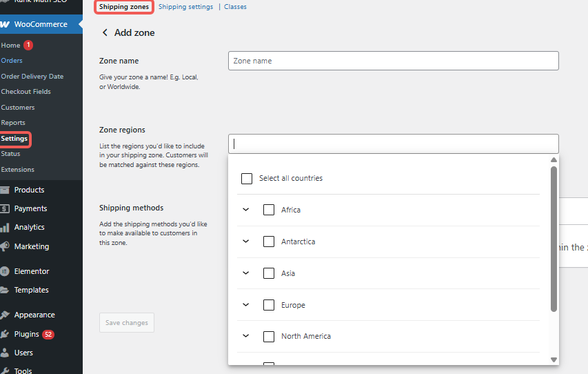Go back using Add zone arrow
This screenshot has height=374, width=588.
(x=105, y=32)
